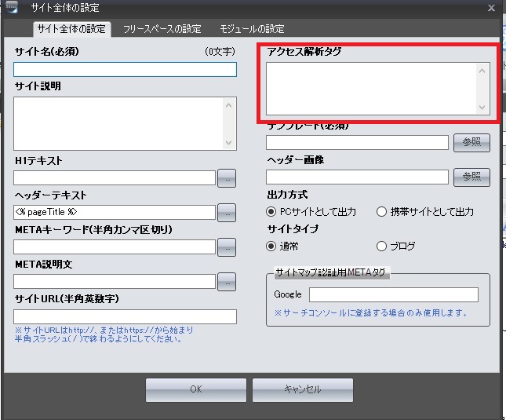Choose 通常 as the site type
The width and height of the screenshot is (506, 420).
(271, 246)
